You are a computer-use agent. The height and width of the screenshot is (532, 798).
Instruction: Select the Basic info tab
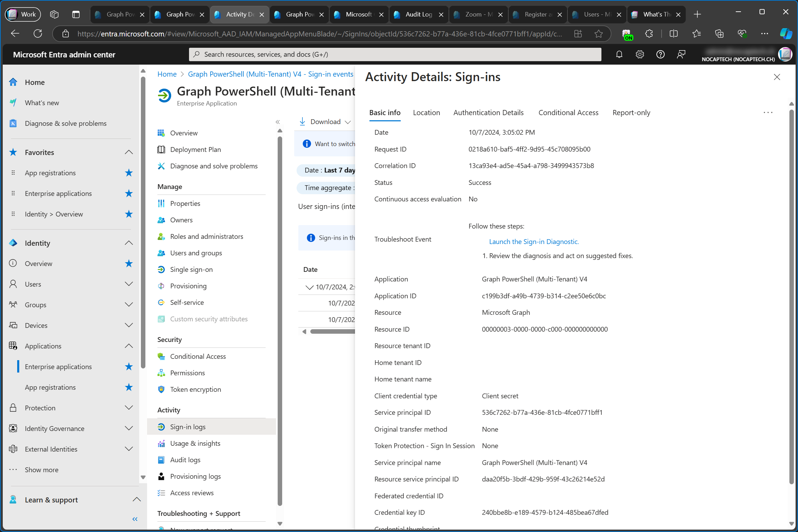385,113
